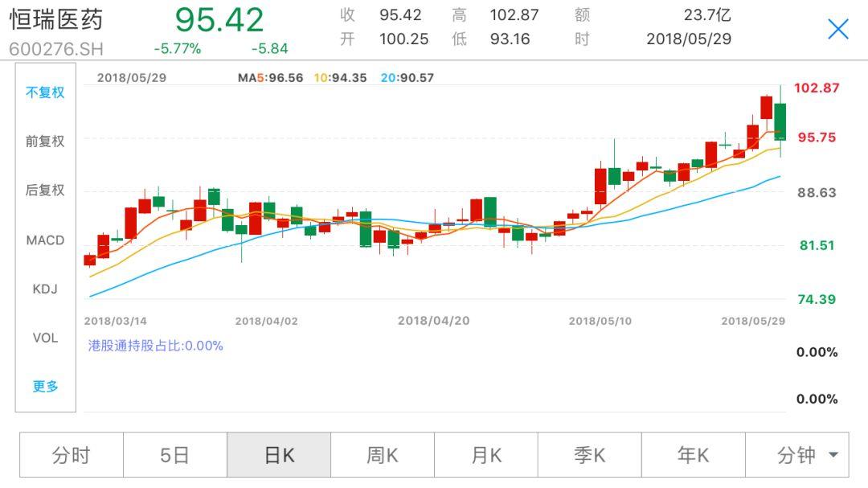Select 前复权 price adjustment option
This screenshot has width=868, height=488.
click(x=45, y=141)
